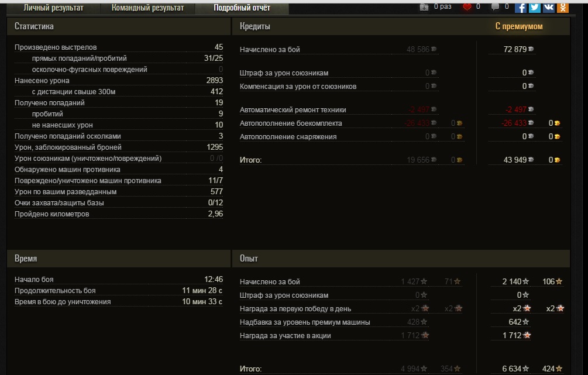Select the Получено попаданий осколками label
Viewport: 588px width, 375px height.
67,136
